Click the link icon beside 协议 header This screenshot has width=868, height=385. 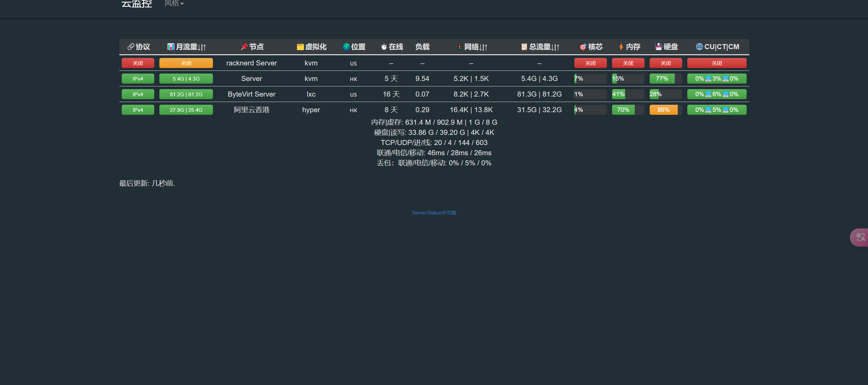[131, 47]
